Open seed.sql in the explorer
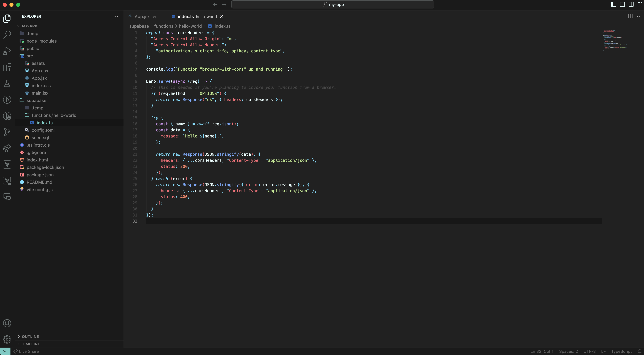644x355 pixels. tap(70, 138)
